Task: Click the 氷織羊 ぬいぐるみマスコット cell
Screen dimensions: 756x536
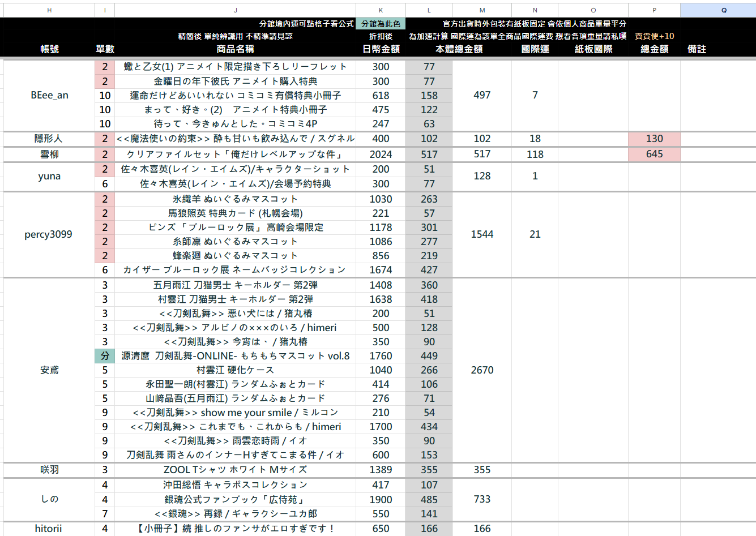Action: click(235, 199)
